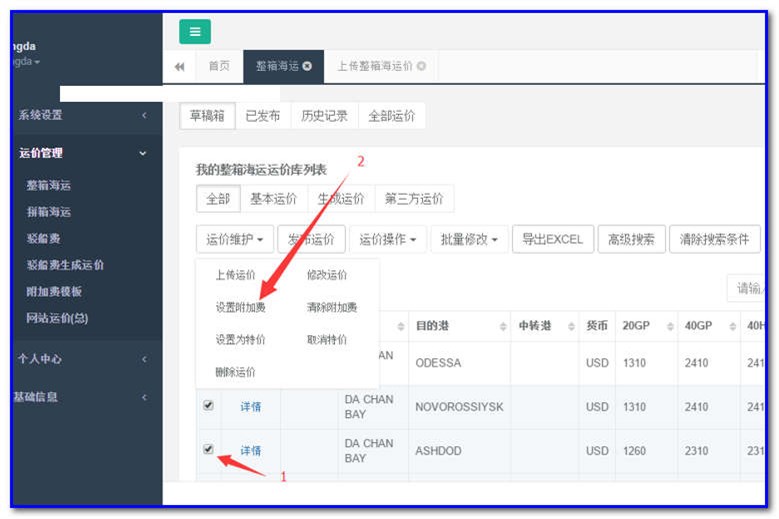The image size is (779, 519).
Task: Click the 清除搜索条件 button
Action: click(714, 239)
